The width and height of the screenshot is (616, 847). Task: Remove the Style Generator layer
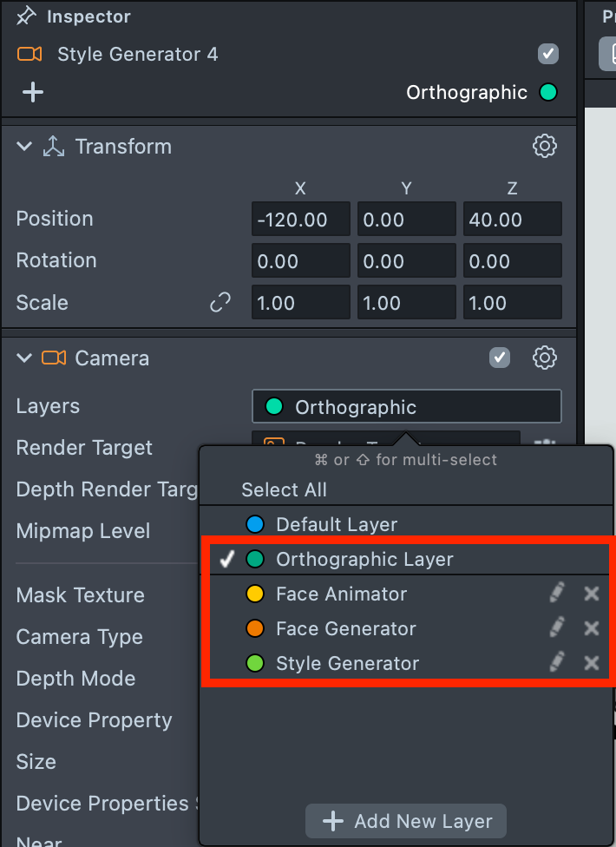click(x=592, y=663)
